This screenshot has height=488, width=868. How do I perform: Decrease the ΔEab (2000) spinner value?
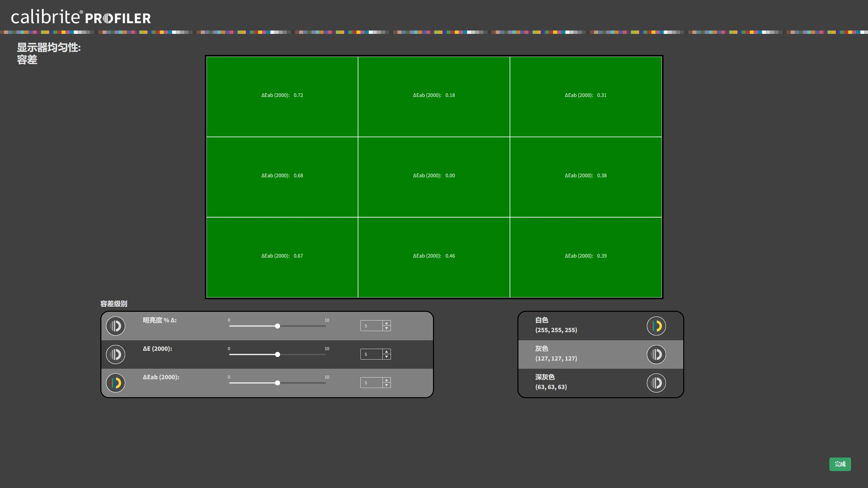pyautogui.click(x=387, y=385)
